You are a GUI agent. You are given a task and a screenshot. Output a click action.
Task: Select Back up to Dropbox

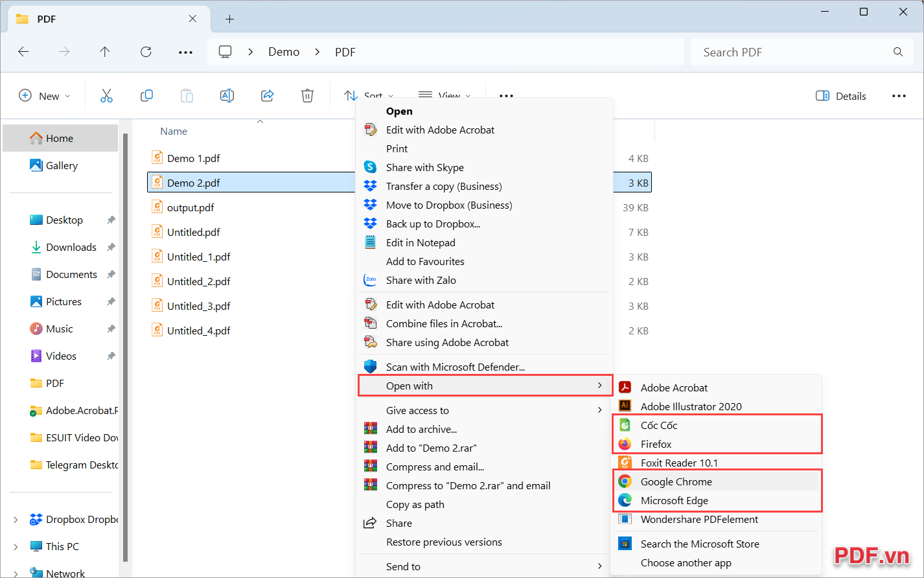pos(485,224)
